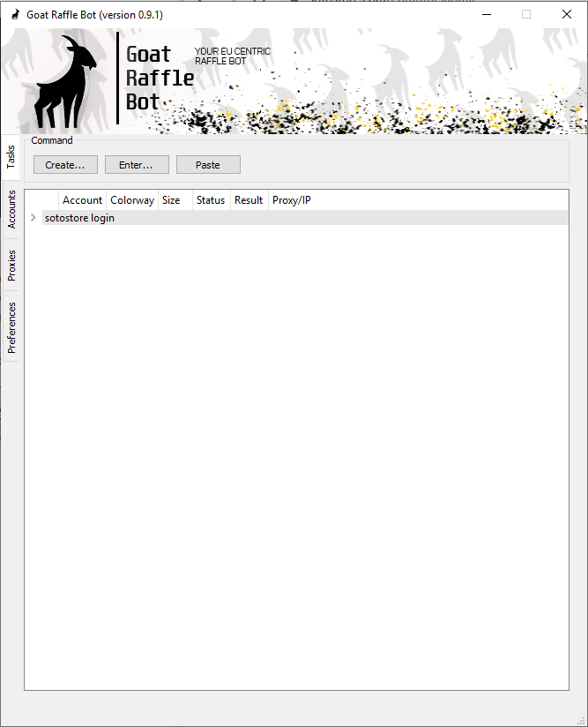Click the Paste button
Image resolution: width=588 pixels, height=727 pixels.
(x=208, y=165)
